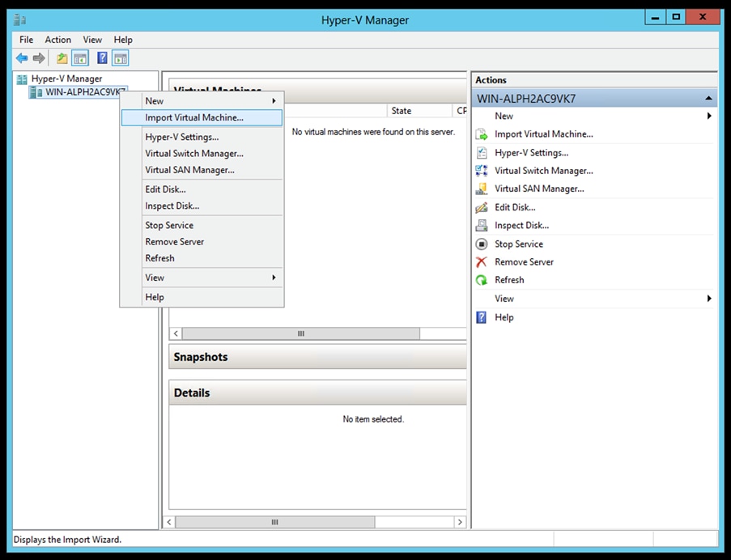
Task: Choose Hyper-V Settings from context menu
Action: point(202,137)
